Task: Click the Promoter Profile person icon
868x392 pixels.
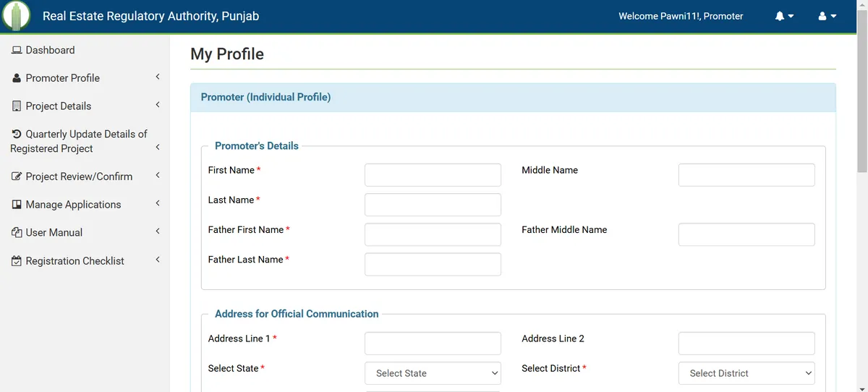Action: click(17, 78)
